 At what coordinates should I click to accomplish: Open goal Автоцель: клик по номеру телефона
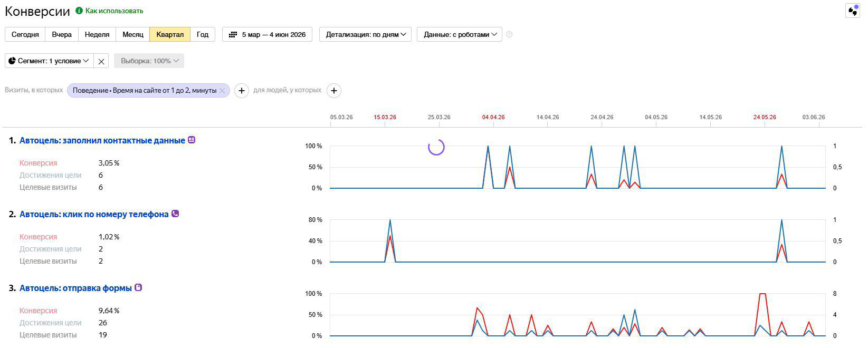click(x=94, y=214)
